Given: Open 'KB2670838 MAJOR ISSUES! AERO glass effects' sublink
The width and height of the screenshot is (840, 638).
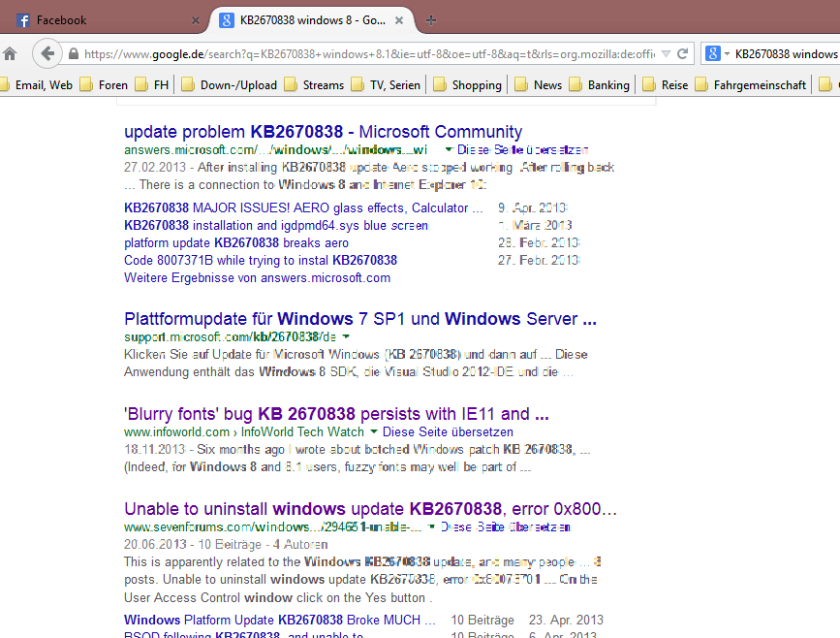Looking at the screenshot, I should [303, 208].
